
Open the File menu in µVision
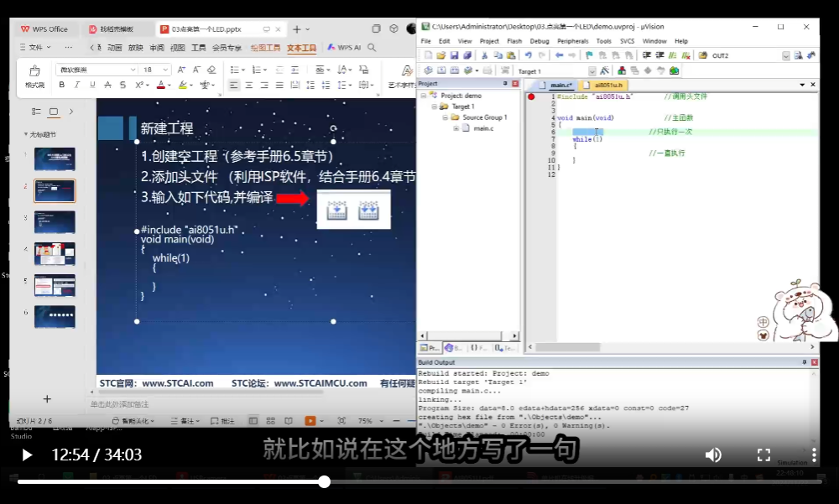pyautogui.click(x=426, y=41)
